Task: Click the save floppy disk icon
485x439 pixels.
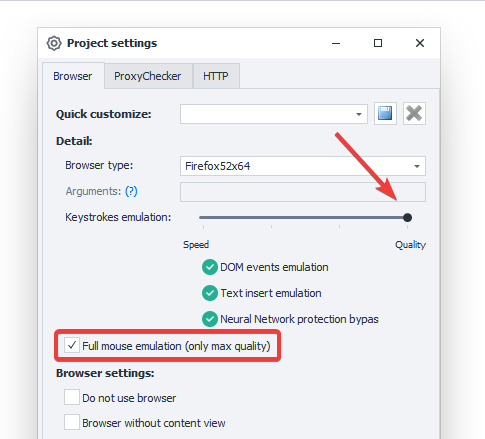Action: pos(385,114)
